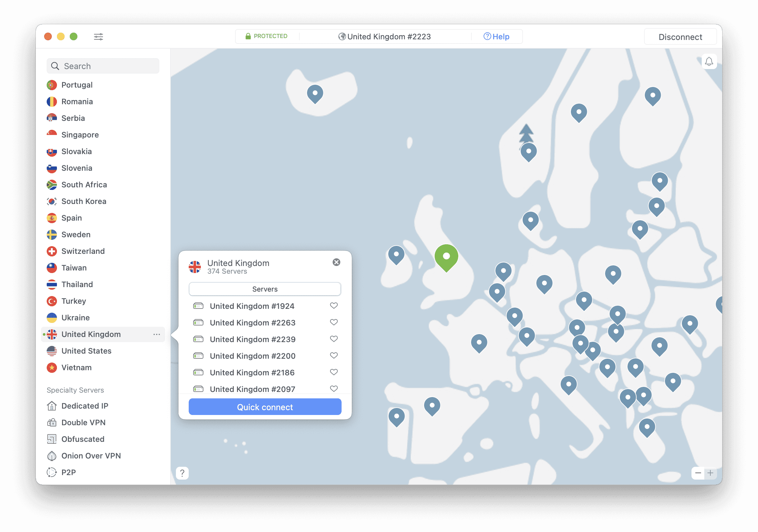Screen dimensions: 758x532
Task: Click Quick connect to United Kingdom
Action: (265, 407)
